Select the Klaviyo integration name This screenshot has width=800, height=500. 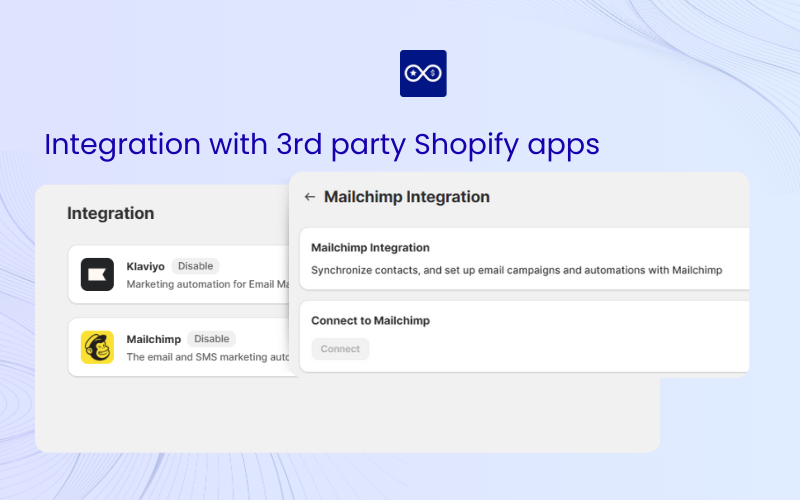click(x=145, y=266)
